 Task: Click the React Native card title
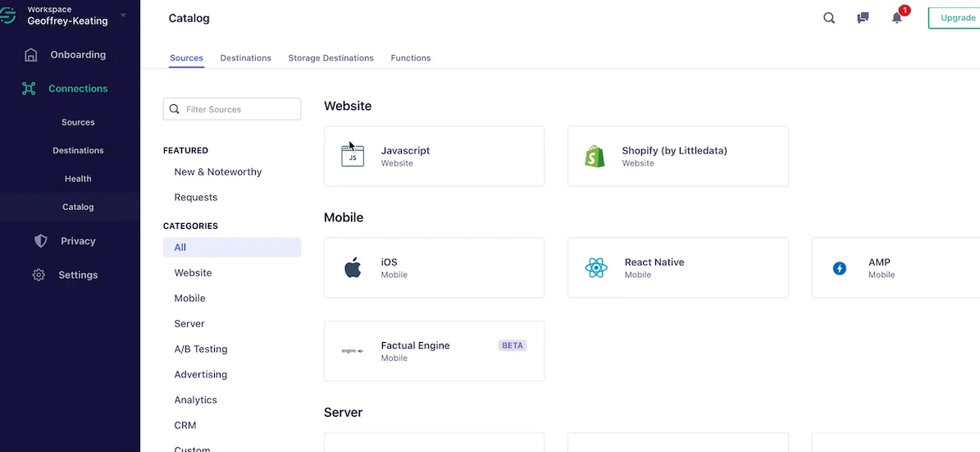pos(654,263)
